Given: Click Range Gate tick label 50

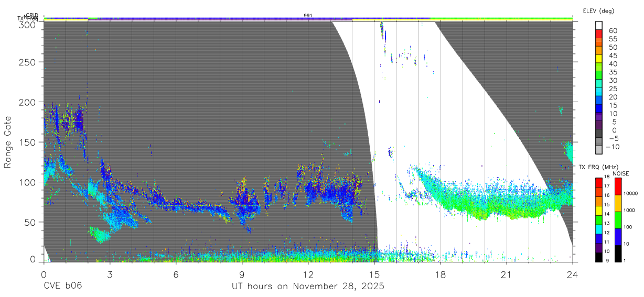Looking at the screenshot, I should pyautogui.click(x=30, y=222).
